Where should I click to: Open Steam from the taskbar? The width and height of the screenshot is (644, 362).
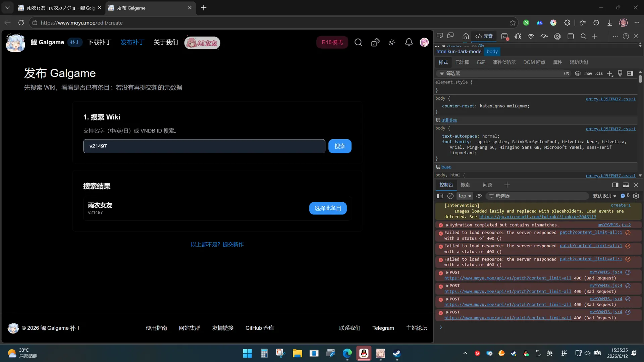click(x=397, y=353)
